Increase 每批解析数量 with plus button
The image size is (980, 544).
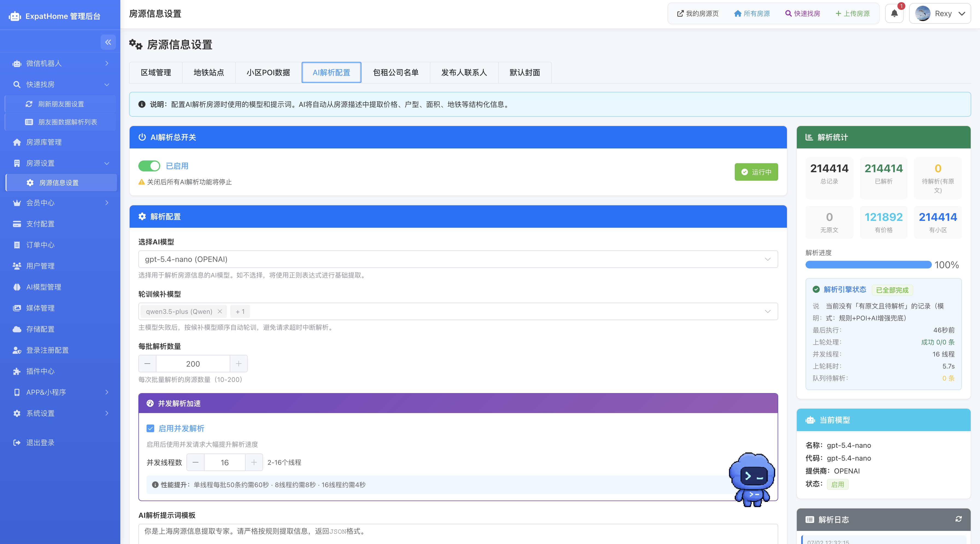coord(238,364)
